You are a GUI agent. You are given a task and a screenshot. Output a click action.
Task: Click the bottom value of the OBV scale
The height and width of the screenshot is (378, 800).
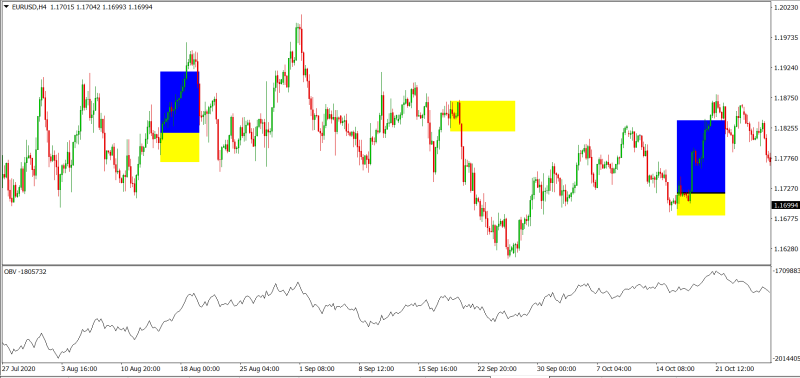tap(786, 358)
